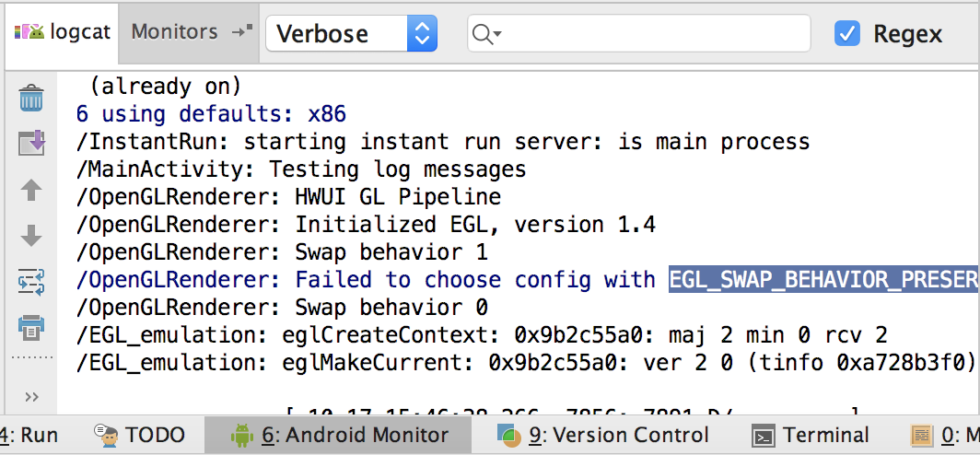
Task: Click the highlighted EGL_SWAP_BEHAVIOR_PRESER text
Action: point(823,279)
